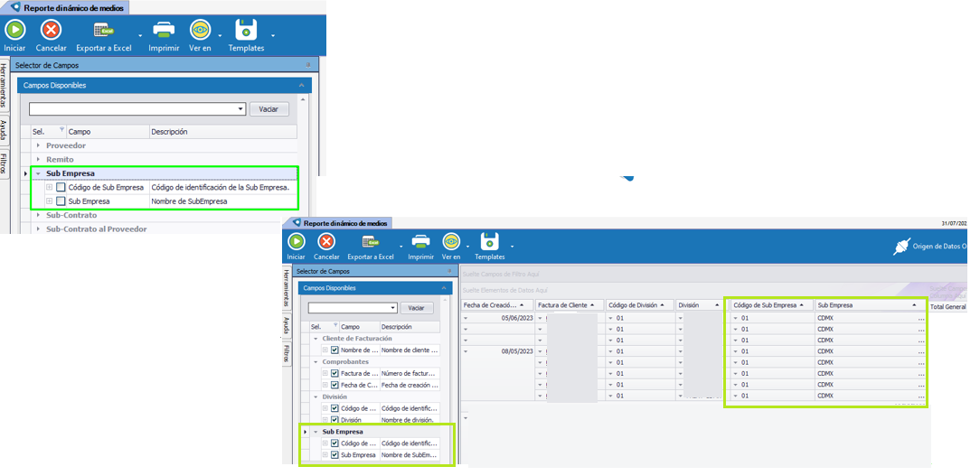Open Filtros side tab in lower-right window
Screen dimensions: 980x476
pyautogui.click(x=287, y=353)
